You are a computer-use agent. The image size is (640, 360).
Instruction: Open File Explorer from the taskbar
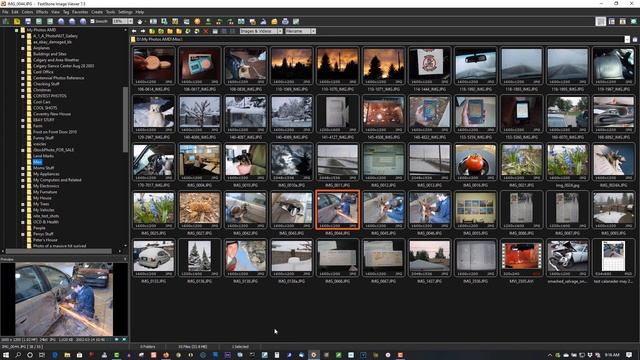tap(67, 355)
